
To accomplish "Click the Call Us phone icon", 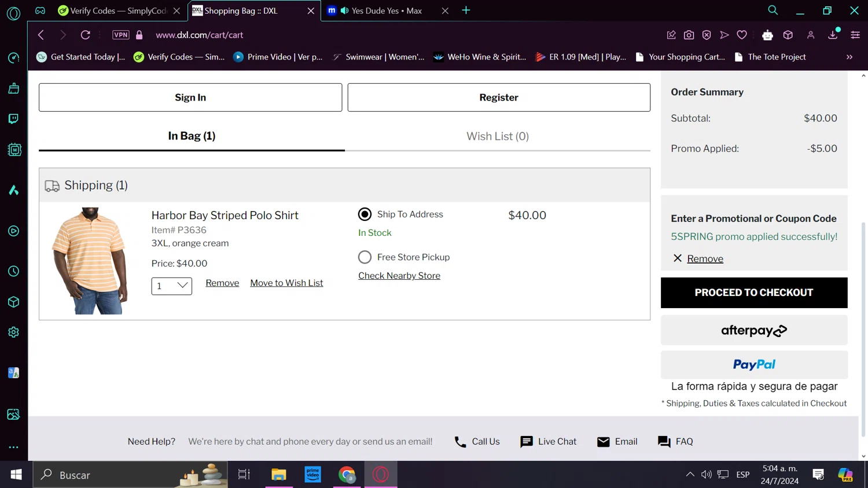I will [x=460, y=442].
